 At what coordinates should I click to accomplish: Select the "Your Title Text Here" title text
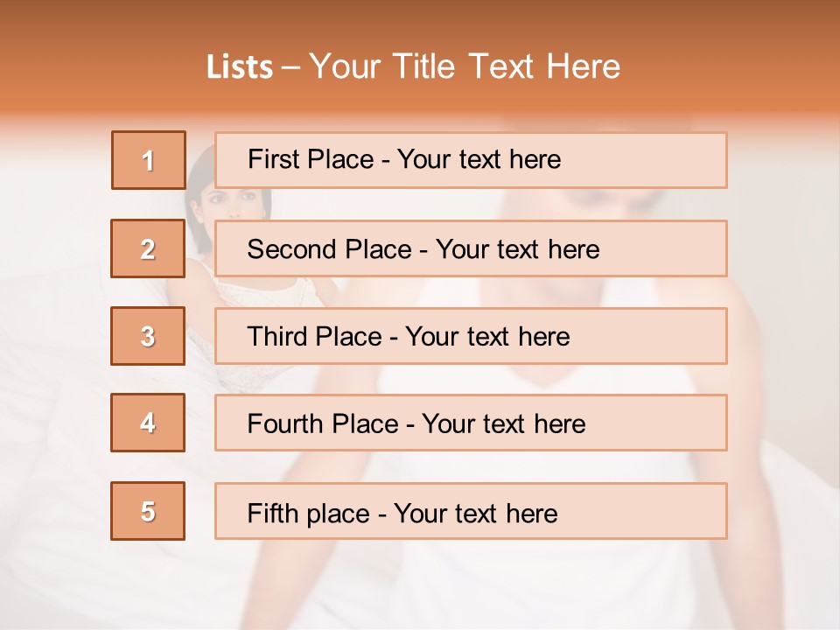pos(465,67)
